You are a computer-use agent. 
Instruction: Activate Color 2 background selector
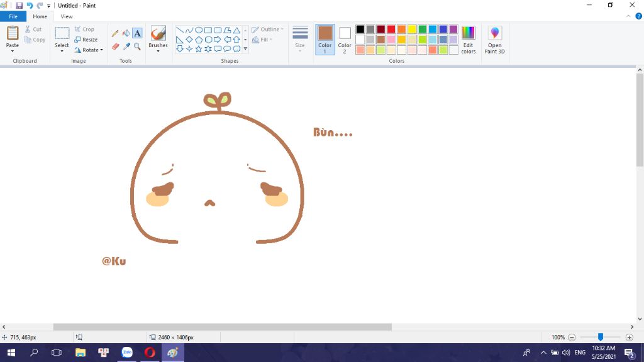[345, 40]
